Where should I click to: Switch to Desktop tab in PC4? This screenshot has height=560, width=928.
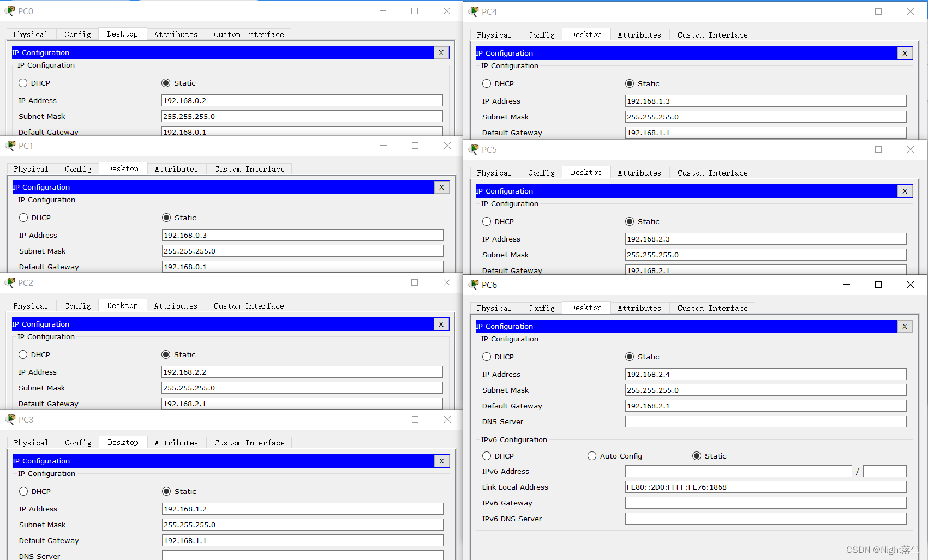tap(586, 34)
